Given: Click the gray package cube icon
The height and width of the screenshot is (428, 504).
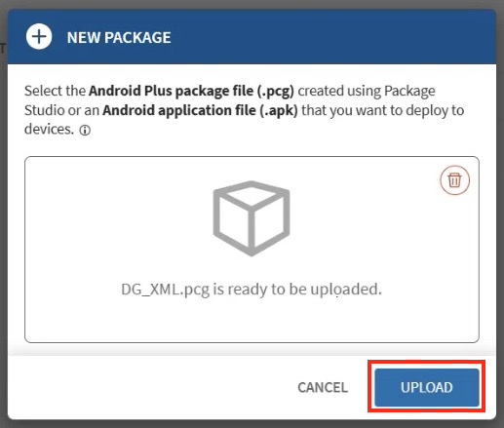Looking at the screenshot, I should click(252, 218).
